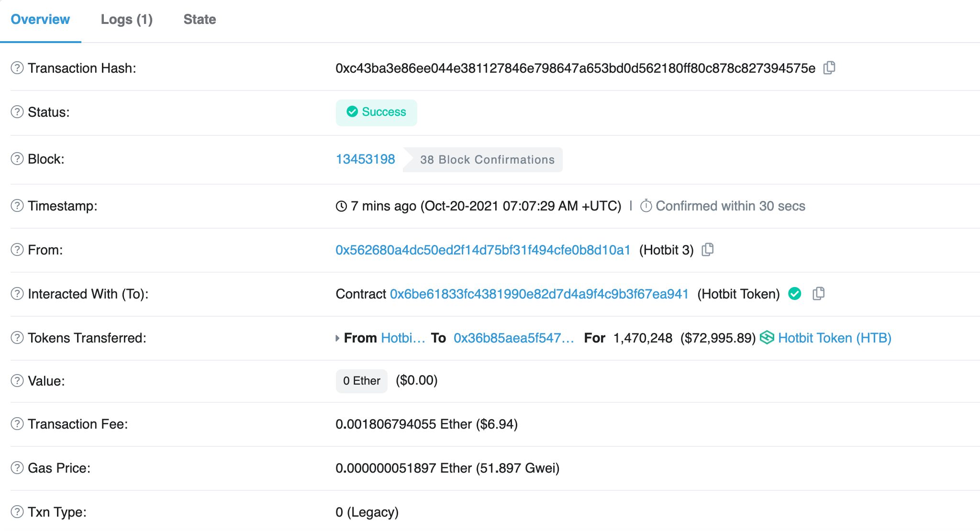980x531 pixels.
Task: Click help icon beside Transaction Fee
Action: click(17, 424)
